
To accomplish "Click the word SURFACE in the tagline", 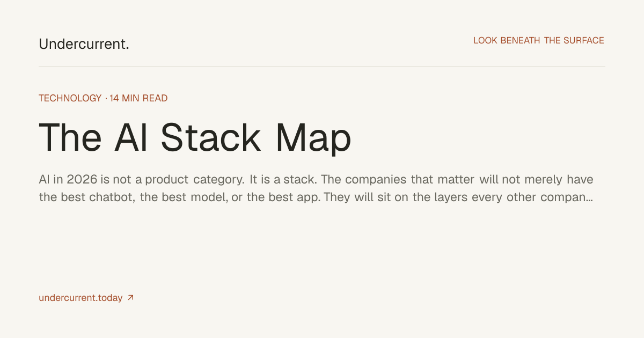I will (583, 40).
